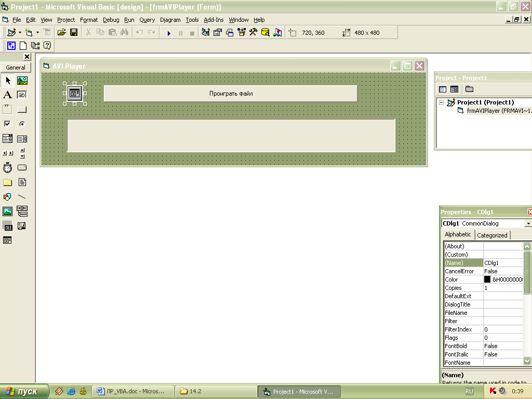Open Visual Component Manager icon
Image resolution: width=532 pixels, height=399 pixels.
pos(277,33)
